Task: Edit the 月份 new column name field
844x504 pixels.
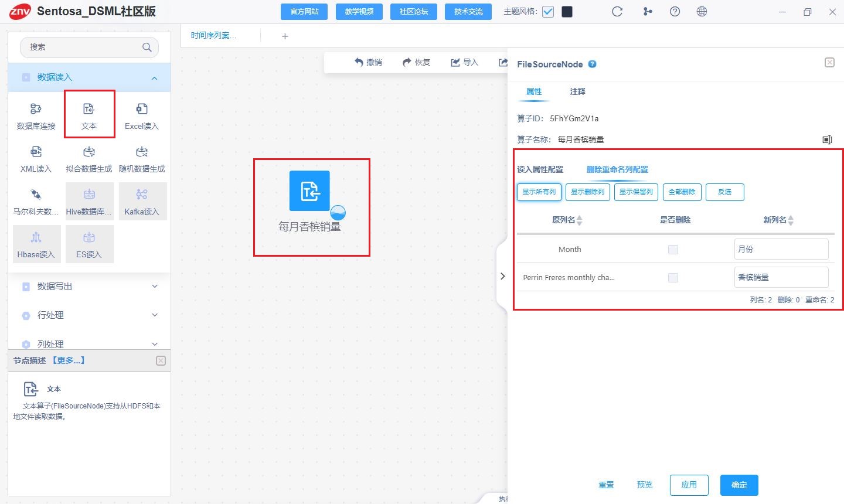Action: (x=781, y=249)
